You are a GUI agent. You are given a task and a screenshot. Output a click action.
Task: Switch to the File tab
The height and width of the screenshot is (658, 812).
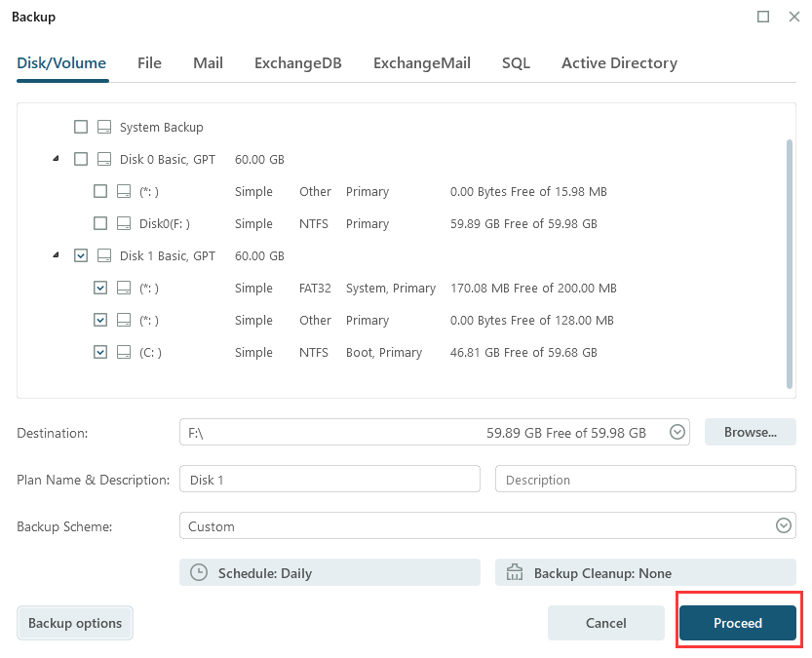click(149, 63)
